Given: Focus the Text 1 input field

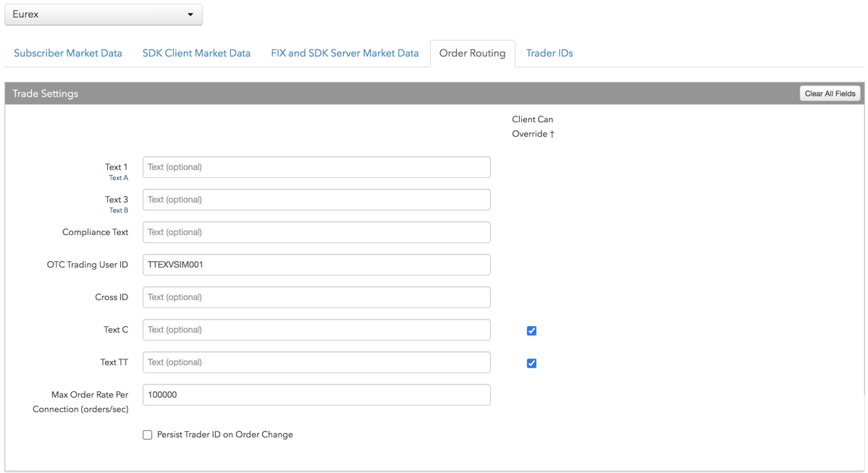Looking at the screenshot, I should [x=316, y=167].
